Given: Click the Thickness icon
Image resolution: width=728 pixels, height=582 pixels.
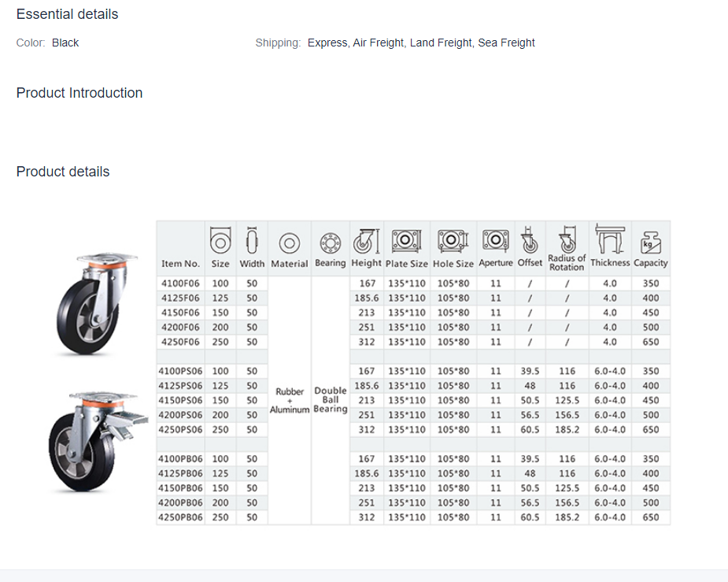Looking at the screenshot, I should click(x=610, y=239).
